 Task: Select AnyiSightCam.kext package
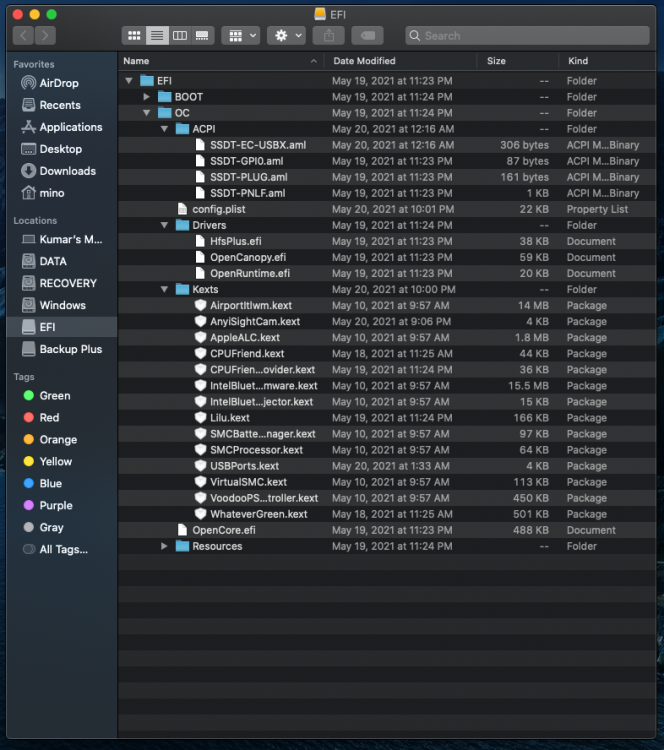coord(387,321)
